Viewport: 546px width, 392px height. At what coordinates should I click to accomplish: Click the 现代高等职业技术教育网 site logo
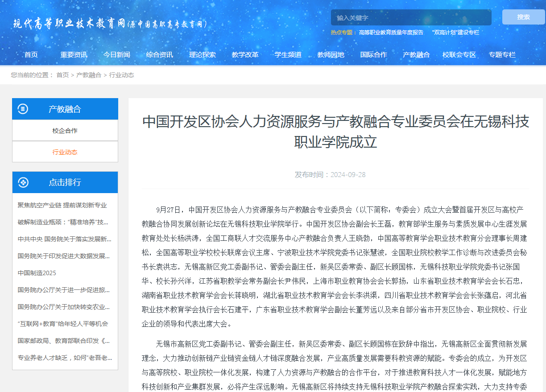coord(110,24)
